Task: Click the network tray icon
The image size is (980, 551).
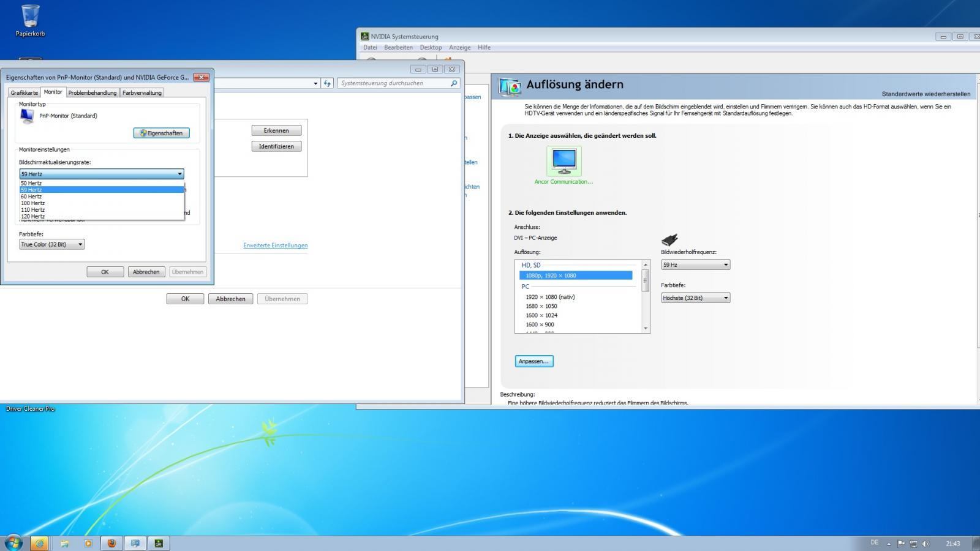Action: [x=913, y=544]
